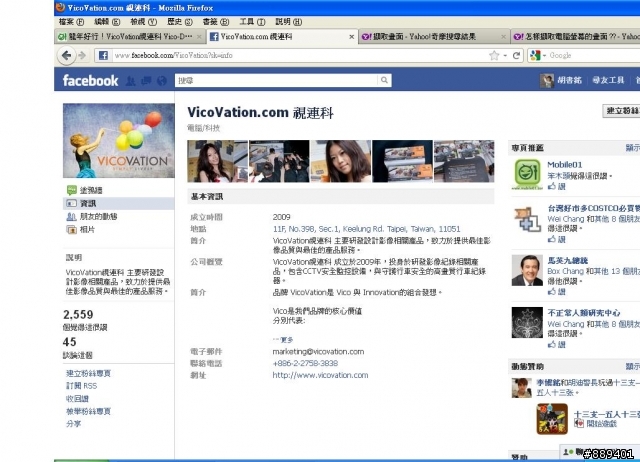Open the 檢視 (V) menu

click(x=143, y=22)
